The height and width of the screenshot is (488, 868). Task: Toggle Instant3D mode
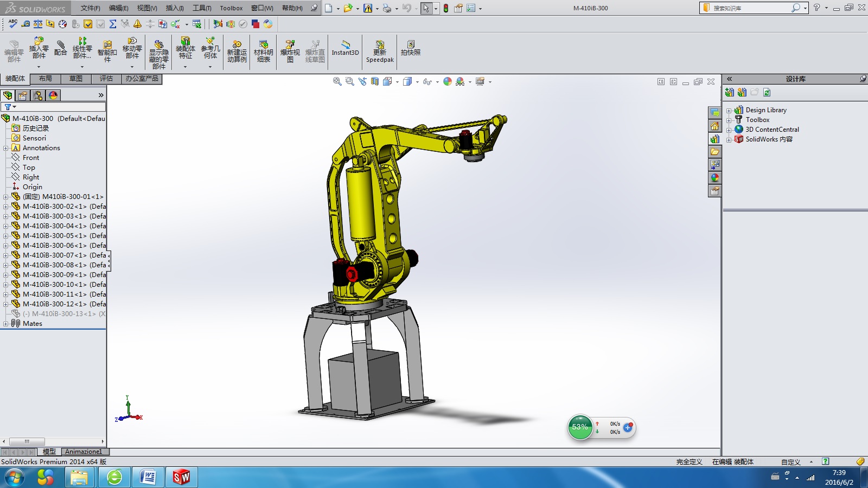tap(345, 48)
